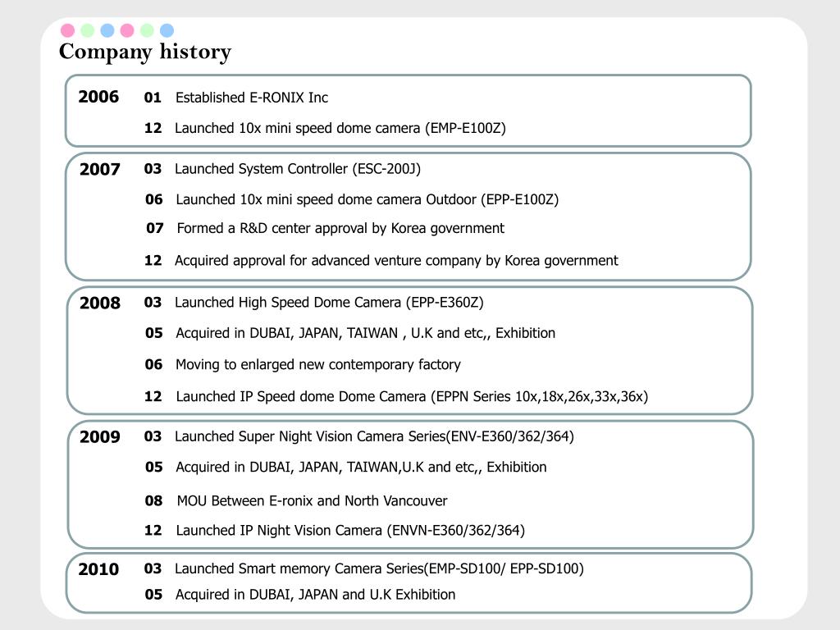Click High Speed Dome Camera EPP-E360Z line
840x630 pixels.
click(329, 302)
